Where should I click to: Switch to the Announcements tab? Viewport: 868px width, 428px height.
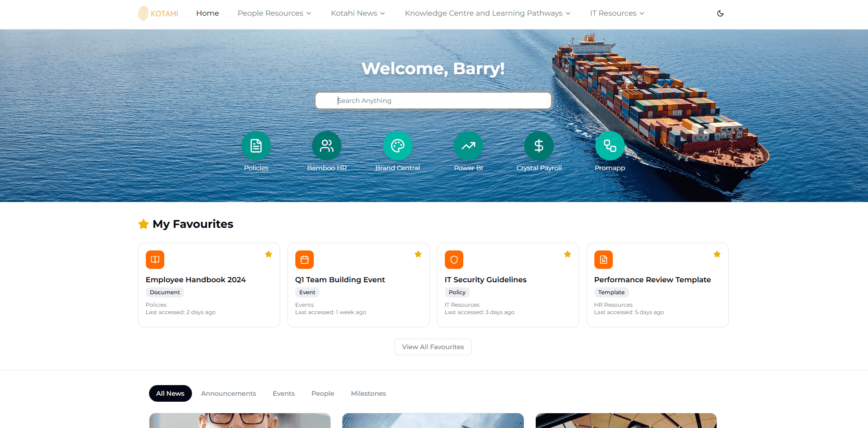[x=228, y=393]
